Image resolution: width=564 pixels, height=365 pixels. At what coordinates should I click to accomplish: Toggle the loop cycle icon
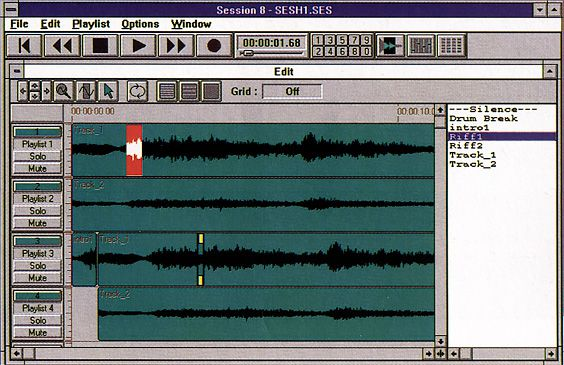137,91
